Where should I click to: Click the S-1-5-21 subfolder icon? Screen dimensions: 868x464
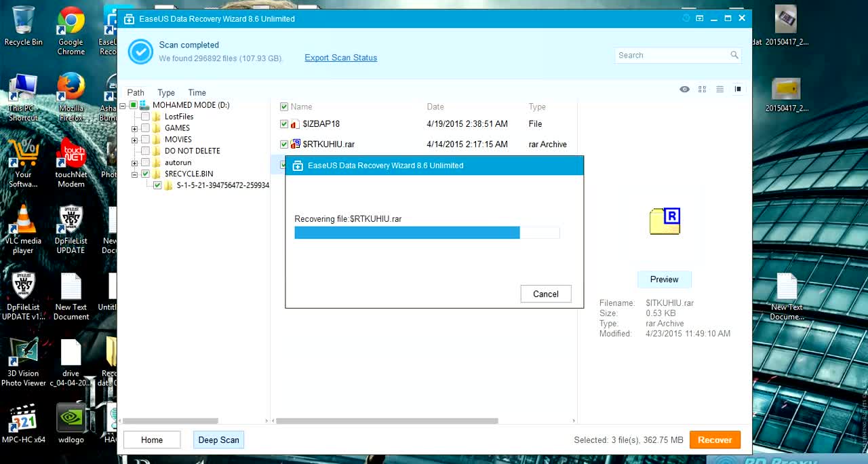tap(169, 185)
